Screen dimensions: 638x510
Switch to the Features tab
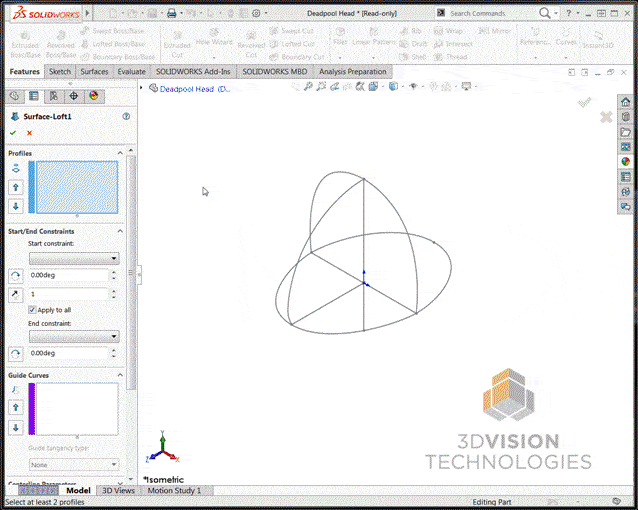click(x=24, y=72)
